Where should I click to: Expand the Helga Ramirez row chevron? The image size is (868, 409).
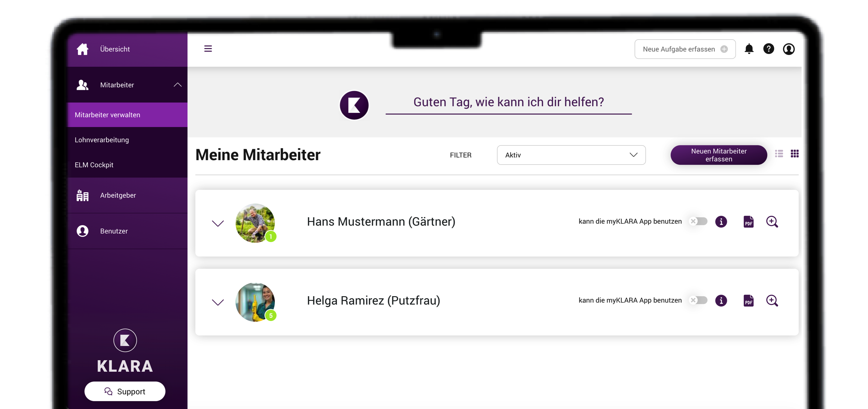pos(218,302)
